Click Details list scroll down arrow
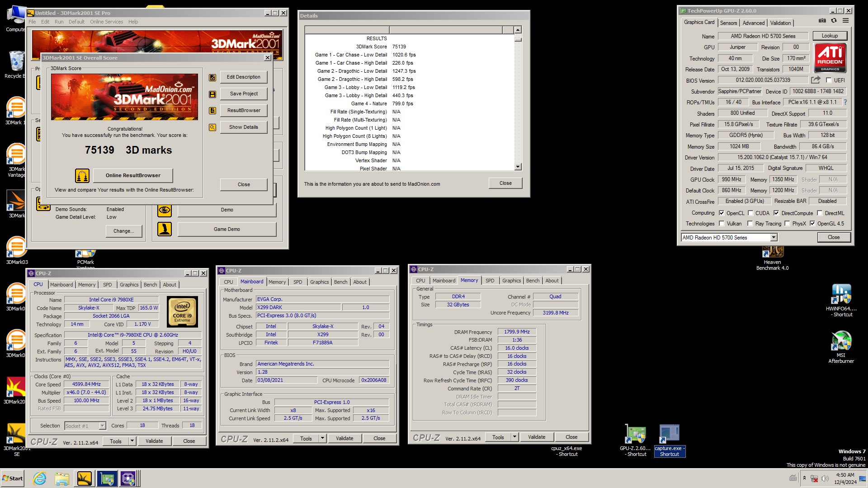Viewport: 868px width, 488px height. 518,167
